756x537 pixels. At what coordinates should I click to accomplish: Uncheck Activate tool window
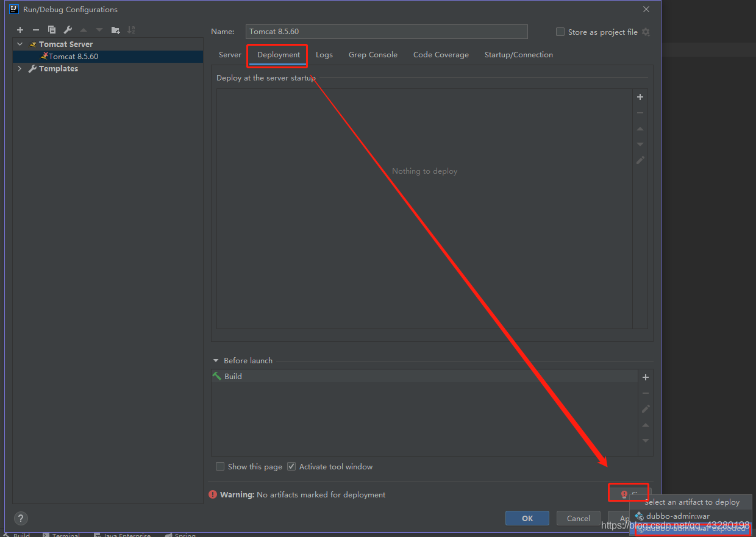coord(291,466)
